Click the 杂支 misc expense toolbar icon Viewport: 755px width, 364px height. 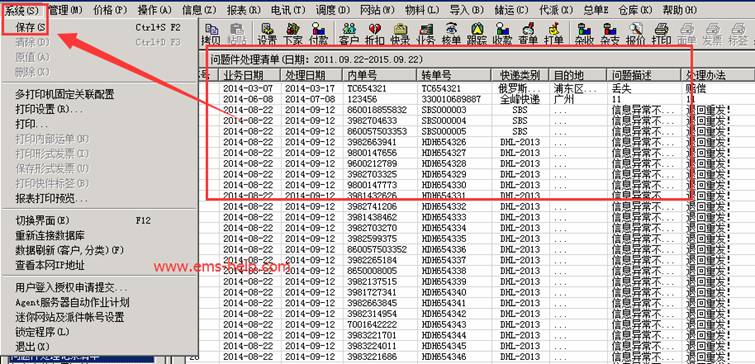[x=610, y=34]
